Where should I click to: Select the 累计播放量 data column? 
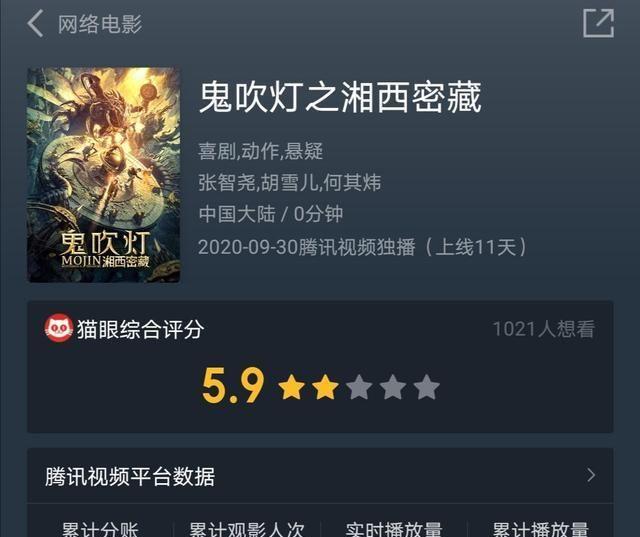[x=540, y=529]
